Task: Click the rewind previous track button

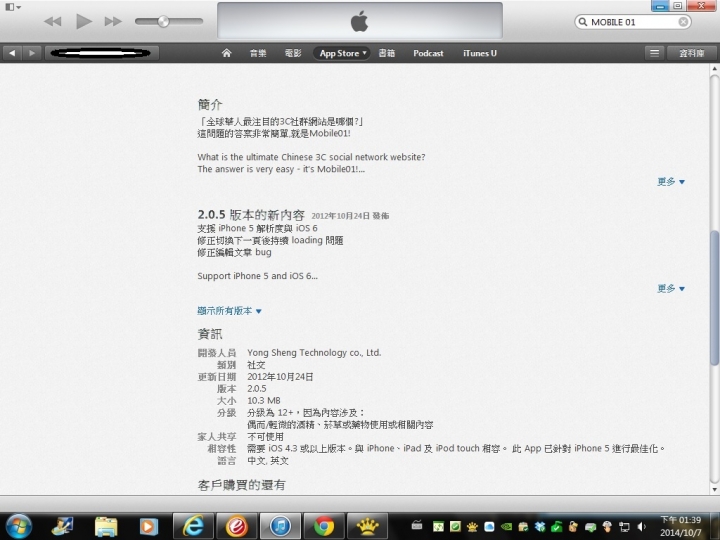Action: pos(53,22)
